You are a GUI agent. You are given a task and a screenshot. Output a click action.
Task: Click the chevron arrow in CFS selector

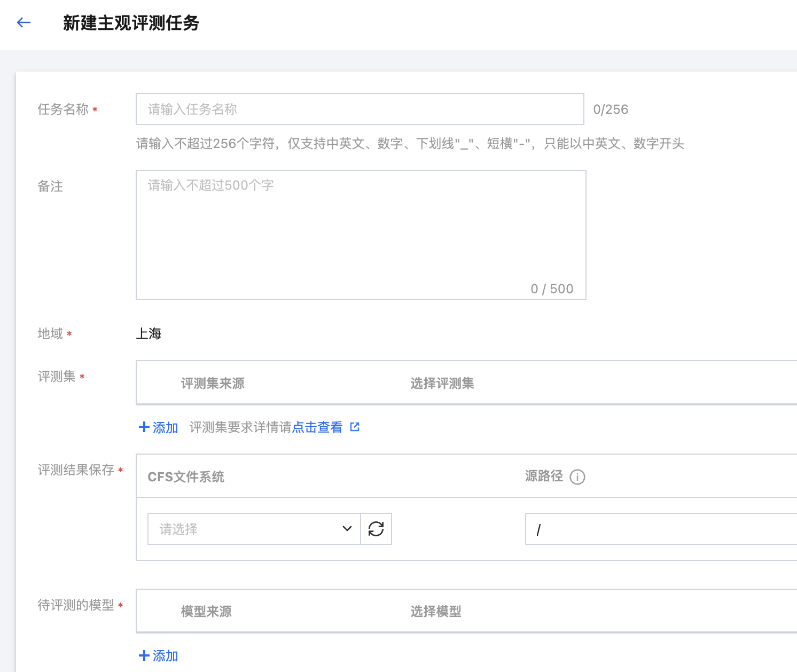click(347, 529)
